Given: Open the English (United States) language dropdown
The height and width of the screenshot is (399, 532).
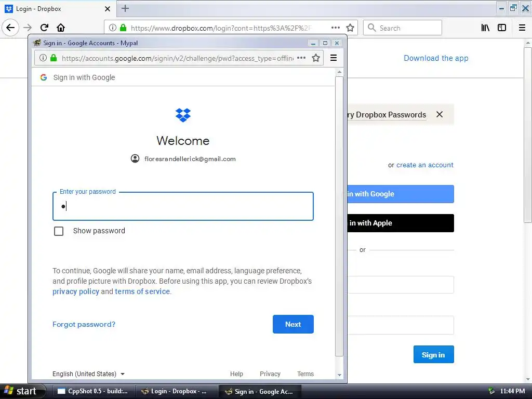Looking at the screenshot, I should [x=88, y=374].
